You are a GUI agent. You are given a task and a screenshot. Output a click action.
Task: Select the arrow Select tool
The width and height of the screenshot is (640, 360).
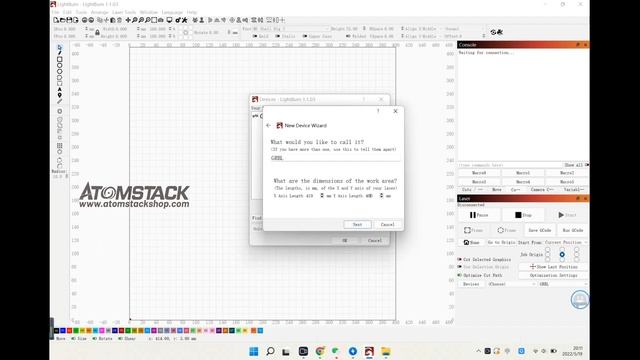pyautogui.click(x=60, y=47)
